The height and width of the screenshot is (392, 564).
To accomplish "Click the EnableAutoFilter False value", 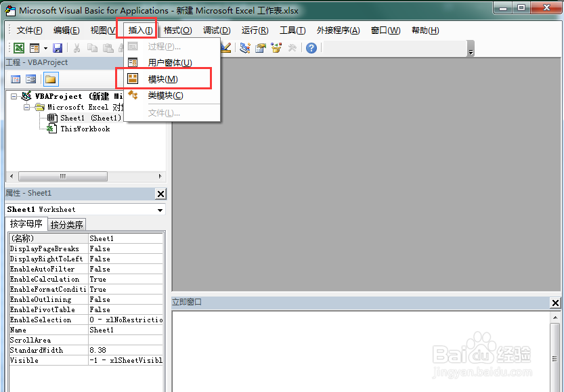I will (125, 269).
